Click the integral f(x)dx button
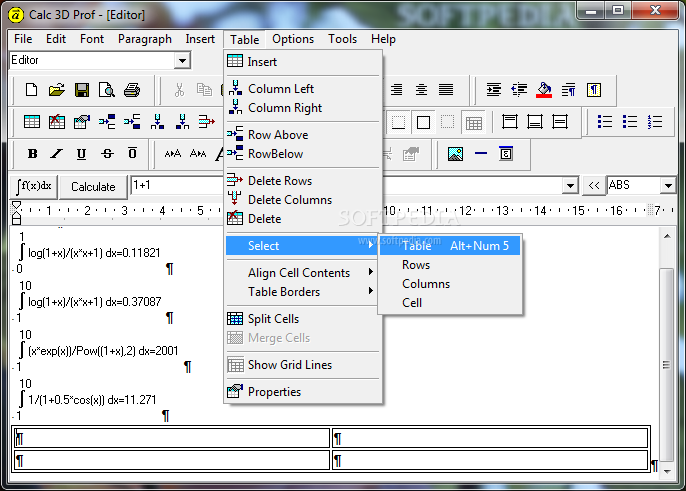 pos(34,186)
